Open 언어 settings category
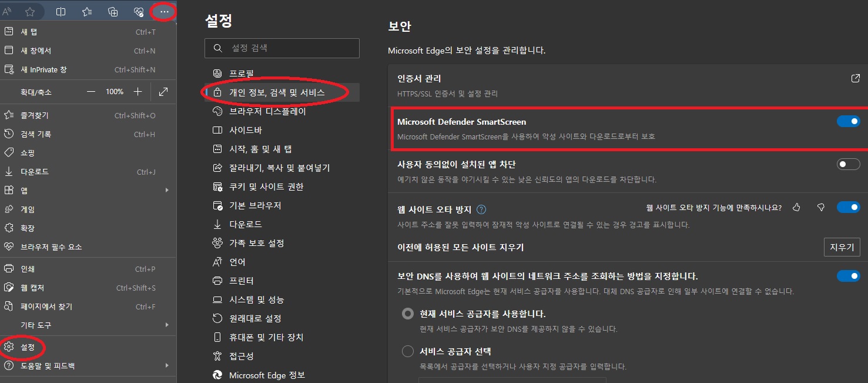Viewport: 868px width, 383px height. [282, 262]
